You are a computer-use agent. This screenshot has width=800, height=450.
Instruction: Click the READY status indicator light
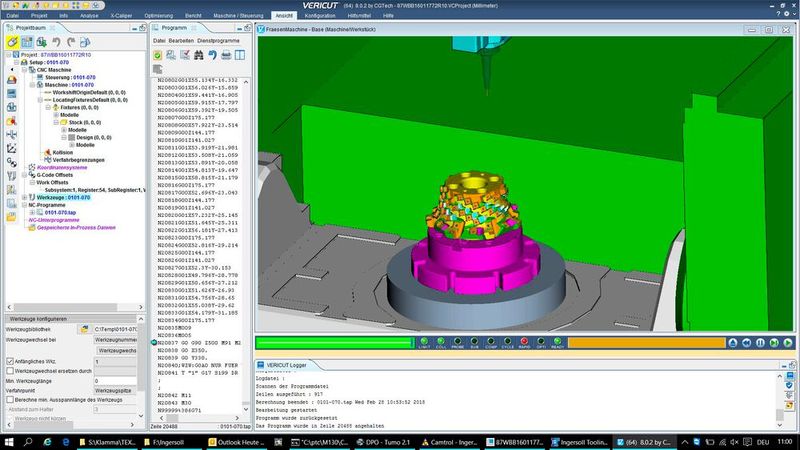[557, 341]
